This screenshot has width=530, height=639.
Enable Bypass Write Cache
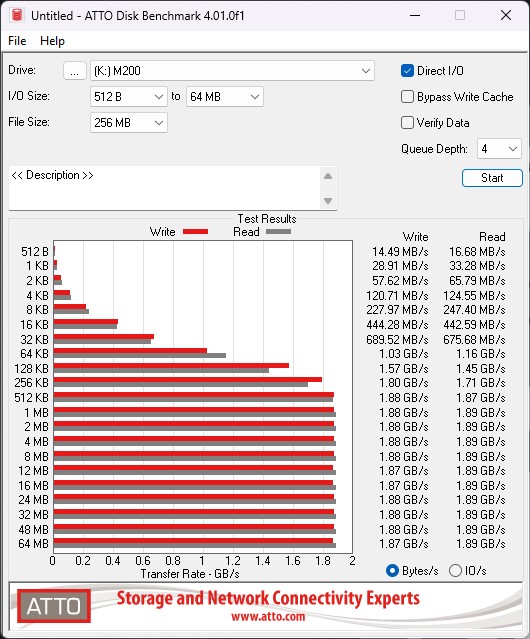coord(407,97)
